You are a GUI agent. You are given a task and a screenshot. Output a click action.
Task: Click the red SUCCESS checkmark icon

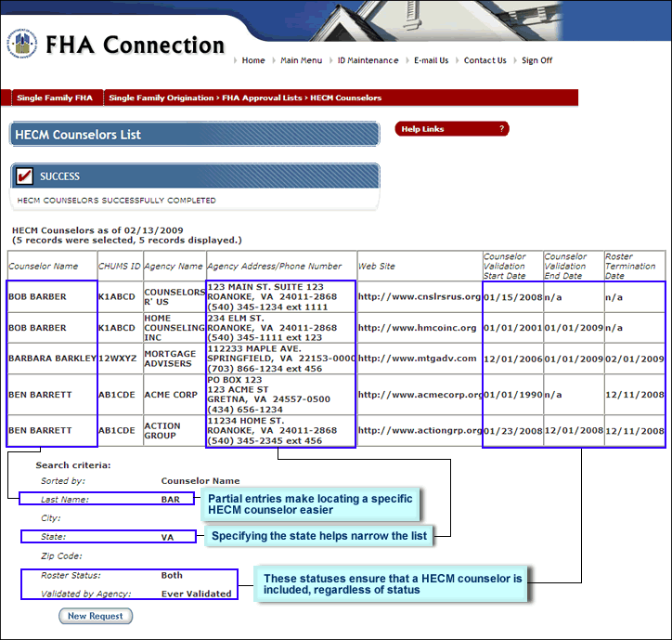(24, 176)
